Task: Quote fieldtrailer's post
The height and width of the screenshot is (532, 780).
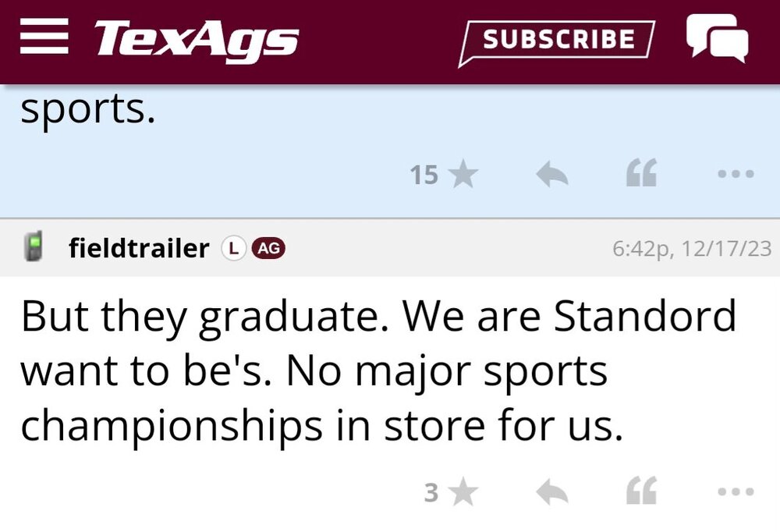Action: (641, 492)
